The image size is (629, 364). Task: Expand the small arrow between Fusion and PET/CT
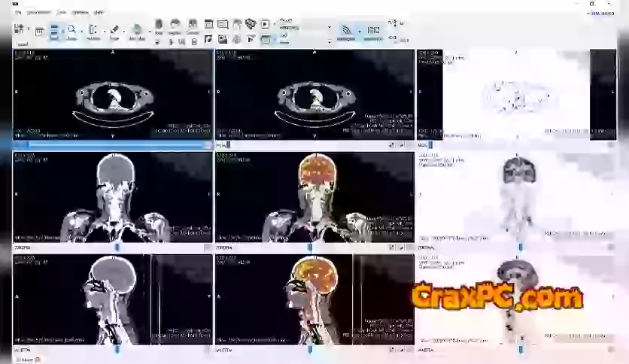(x=360, y=32)
